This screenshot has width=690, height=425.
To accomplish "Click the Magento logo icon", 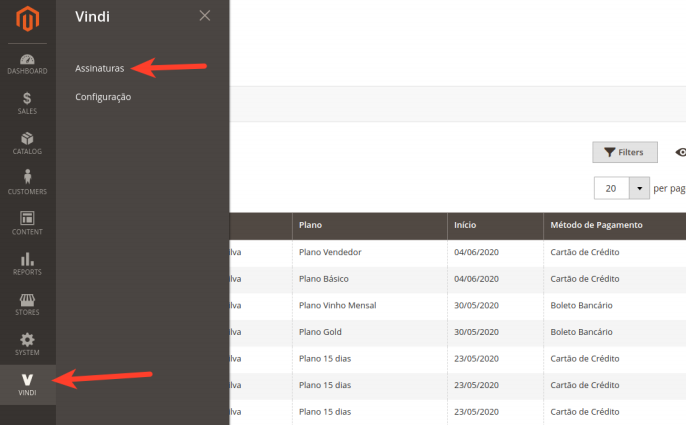I will 28,20.
